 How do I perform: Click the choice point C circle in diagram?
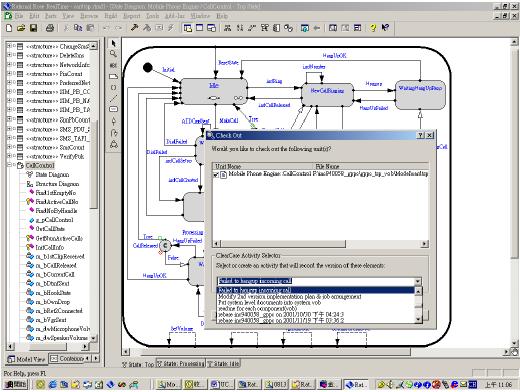tap(165, 246)
